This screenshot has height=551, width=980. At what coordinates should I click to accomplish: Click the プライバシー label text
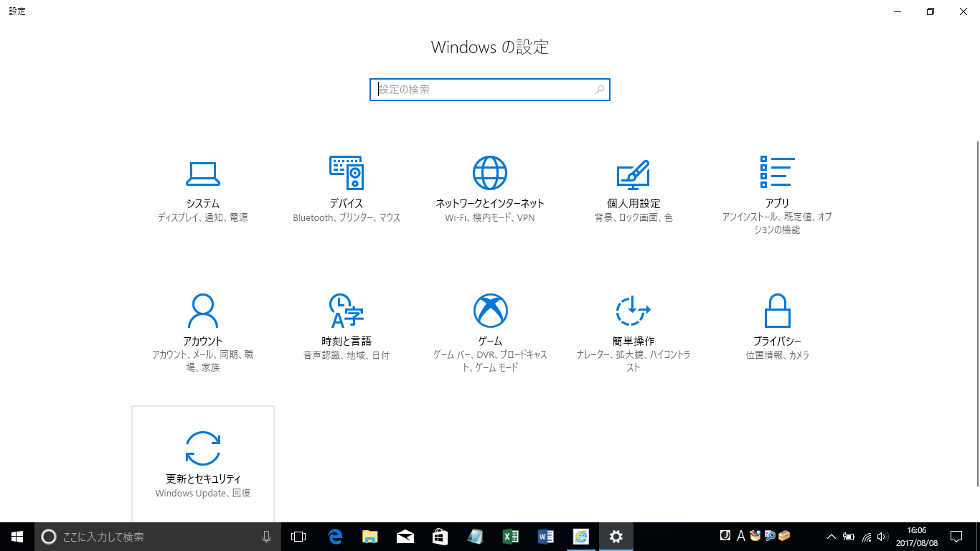coord(777,342)
